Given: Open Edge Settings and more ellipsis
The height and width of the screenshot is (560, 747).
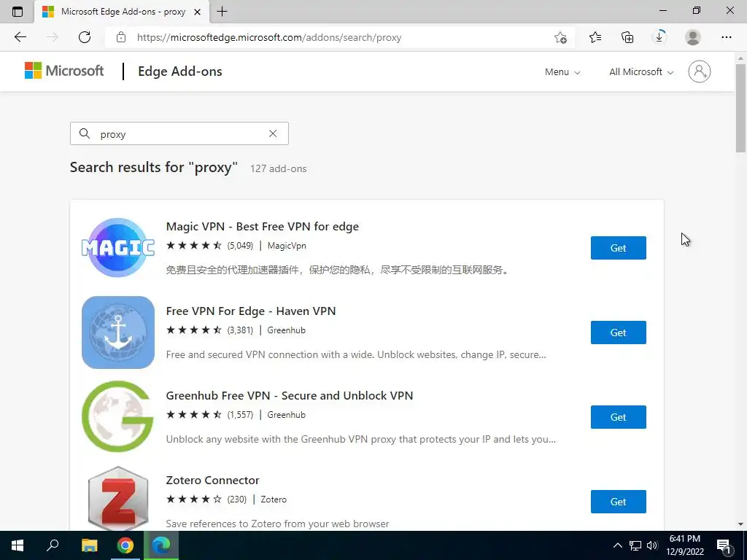Looking at the screenshot, I should coord(726,37).
